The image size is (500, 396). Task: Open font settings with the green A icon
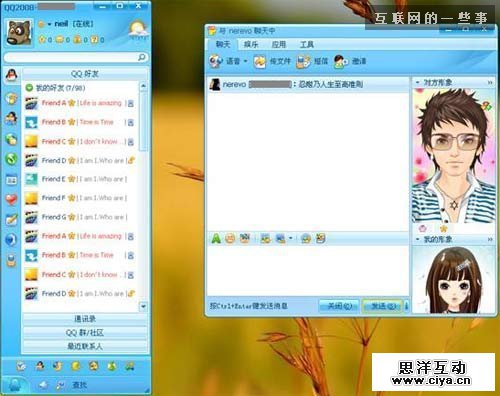coord(216,238)
